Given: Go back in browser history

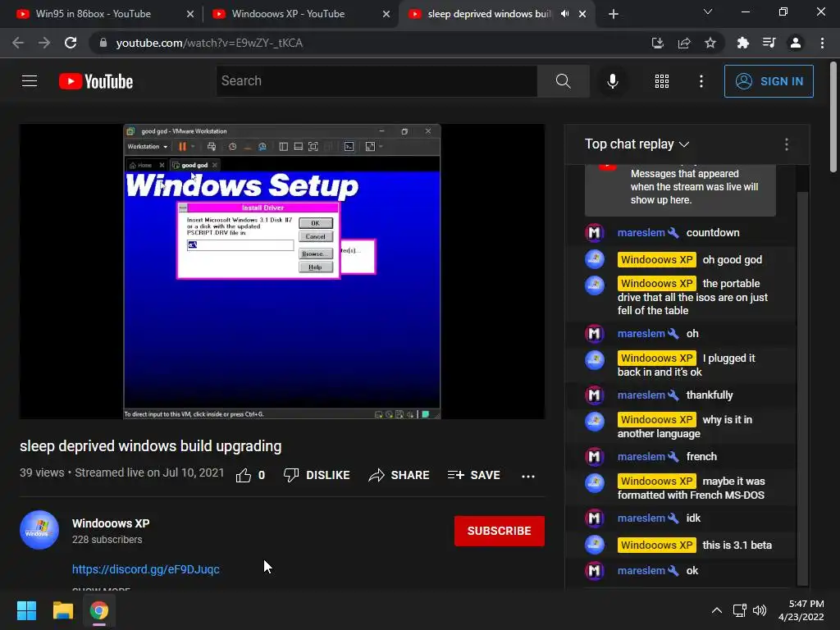Looking at the screenshot, I should [18, 43].
